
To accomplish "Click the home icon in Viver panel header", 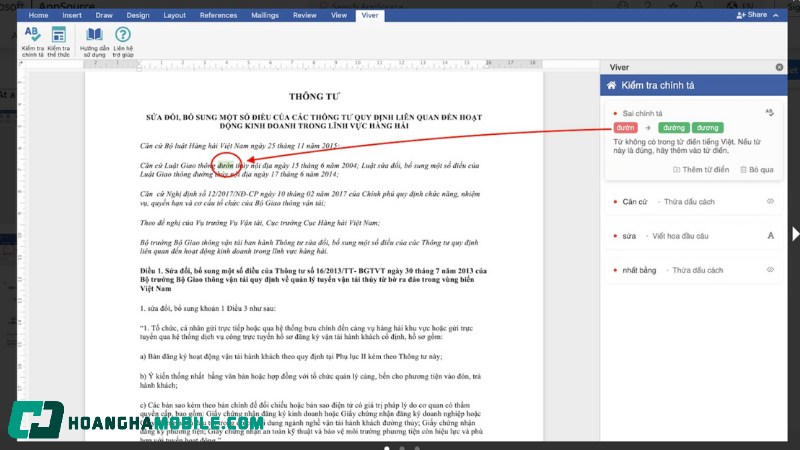I will coord(610,87).
